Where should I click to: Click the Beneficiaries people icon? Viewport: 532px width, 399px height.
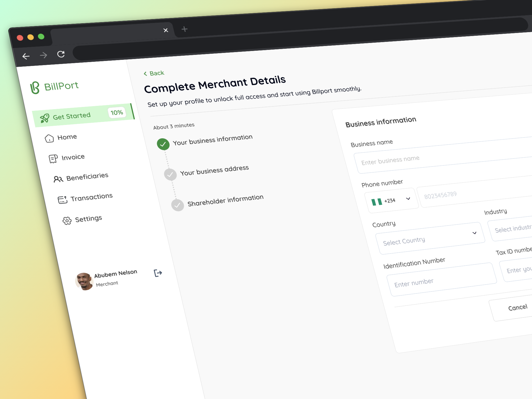(x=58, y=179)
